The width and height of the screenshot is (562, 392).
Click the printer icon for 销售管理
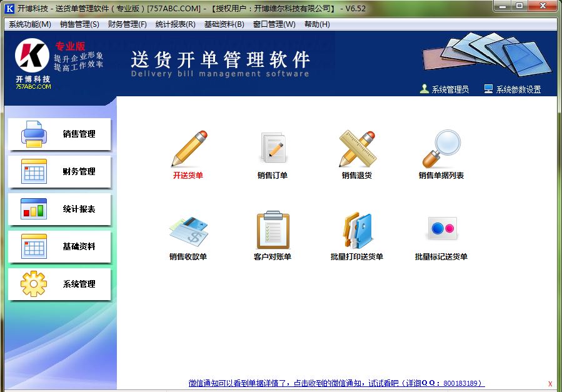[34, 134]
